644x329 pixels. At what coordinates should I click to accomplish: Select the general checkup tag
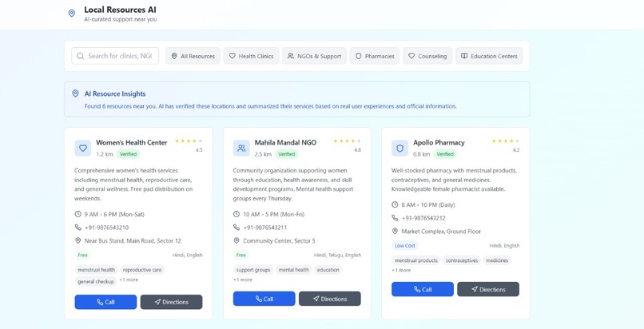point(96,281)
